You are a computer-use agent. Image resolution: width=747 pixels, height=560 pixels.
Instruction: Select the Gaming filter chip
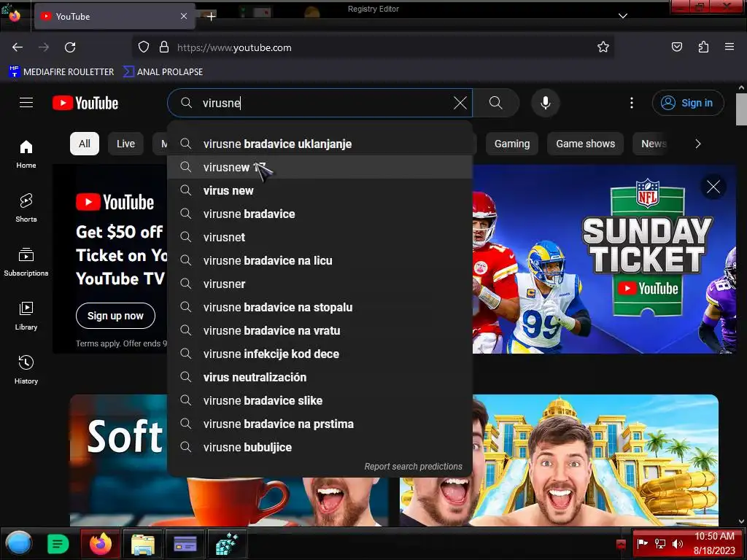511,144
